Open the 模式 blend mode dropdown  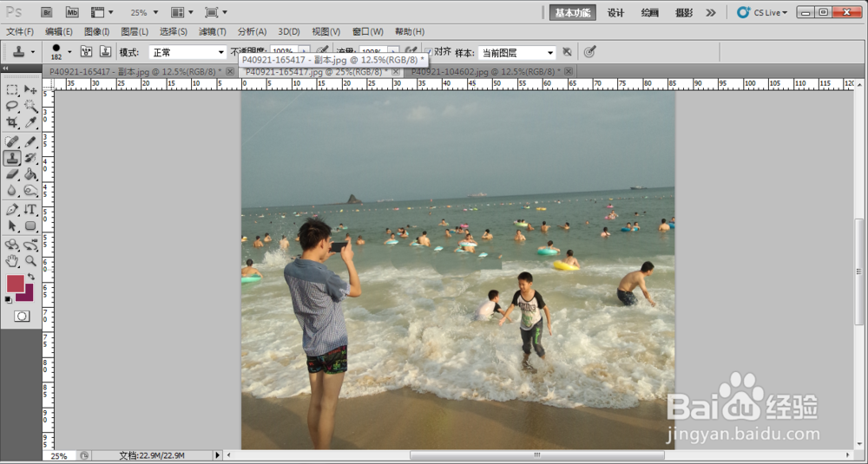(187, 53)
